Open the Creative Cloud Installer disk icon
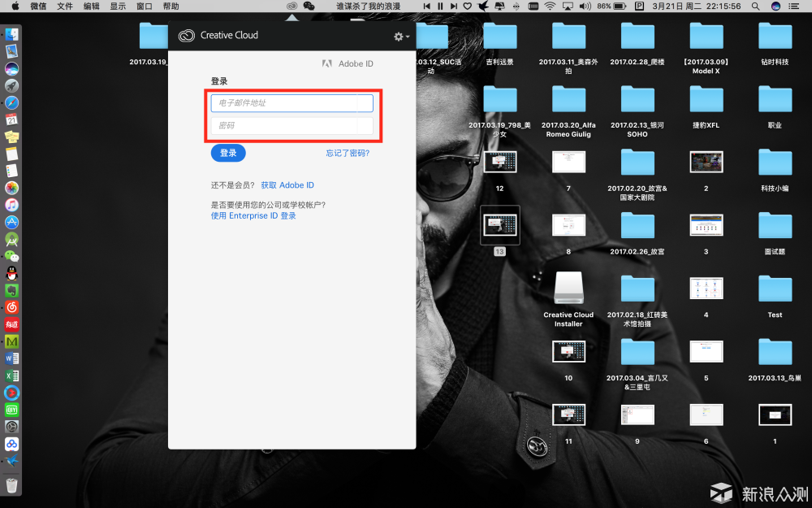The width and height of the screenshot is (812, 508). tap(568, 289)
